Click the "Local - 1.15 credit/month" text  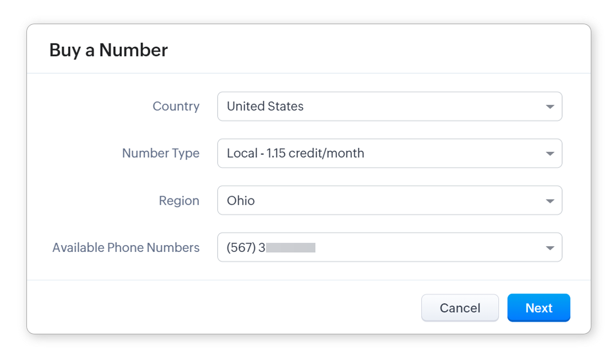click(295, 153)
